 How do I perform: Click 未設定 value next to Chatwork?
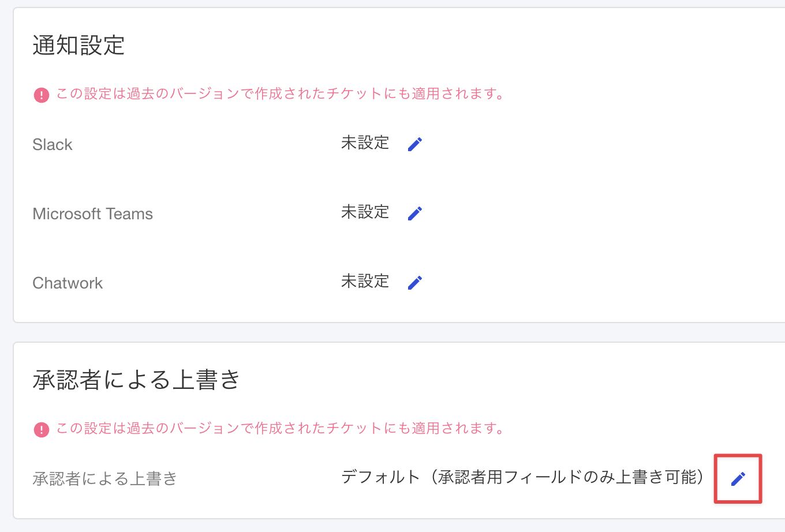(x=365, y=282)
